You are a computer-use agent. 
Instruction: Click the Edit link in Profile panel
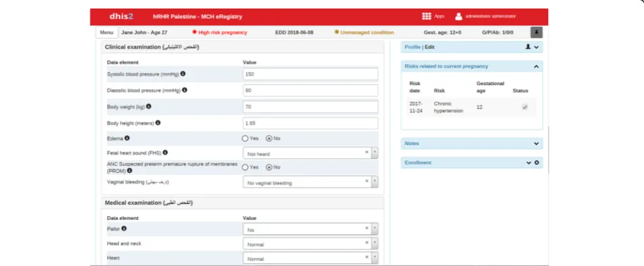click(429, 47)
